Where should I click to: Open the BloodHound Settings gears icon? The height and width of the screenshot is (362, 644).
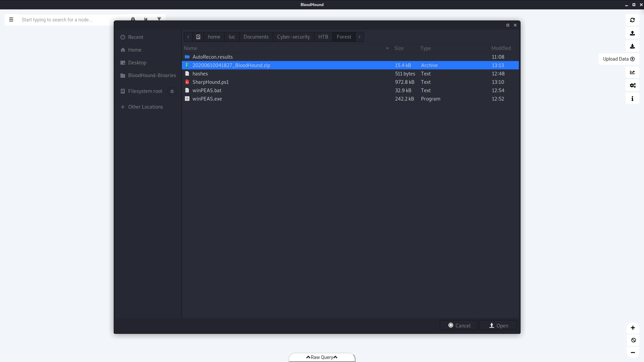[632, 85]
